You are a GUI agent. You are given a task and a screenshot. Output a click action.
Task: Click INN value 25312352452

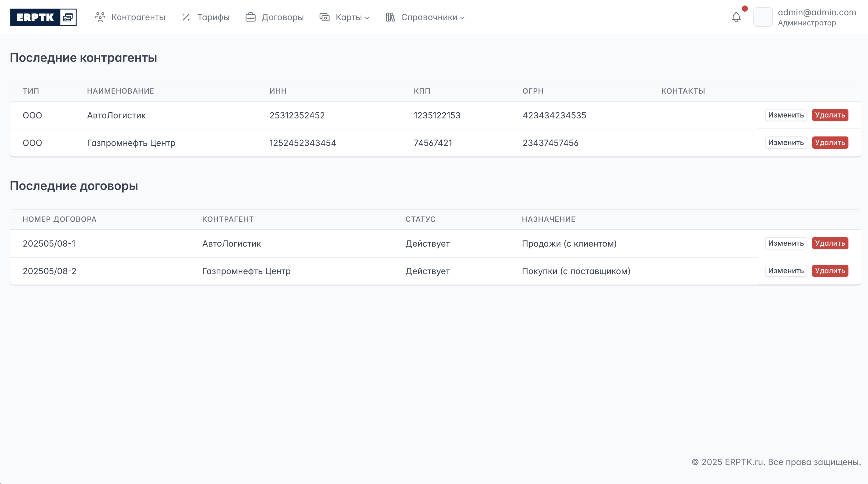(x=297, y=115)
